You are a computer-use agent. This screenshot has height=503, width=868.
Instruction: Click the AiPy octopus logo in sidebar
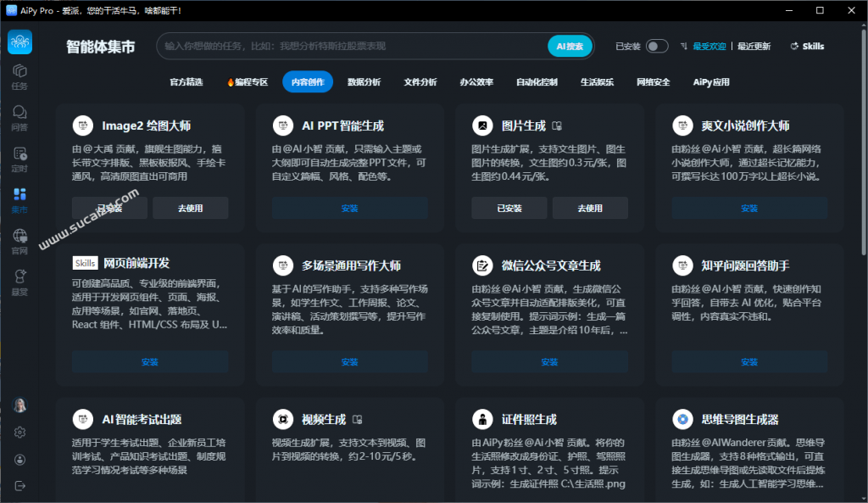point(20,42)
